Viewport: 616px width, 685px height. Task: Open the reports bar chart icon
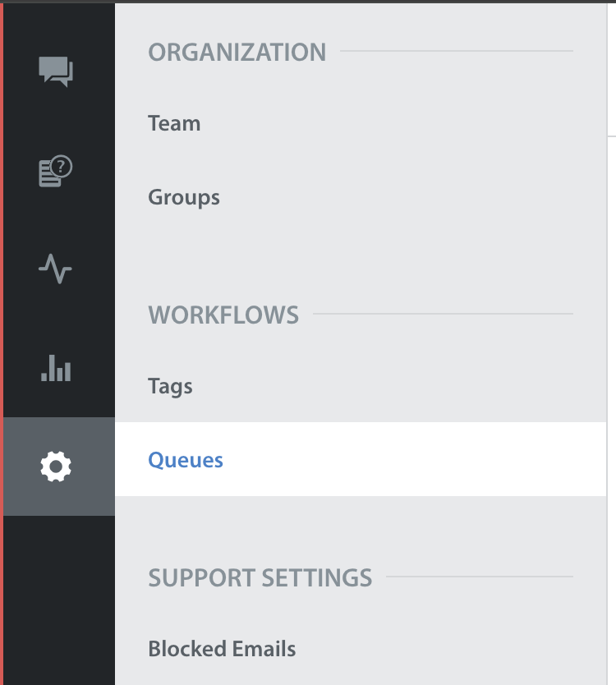tap(56, 368)
